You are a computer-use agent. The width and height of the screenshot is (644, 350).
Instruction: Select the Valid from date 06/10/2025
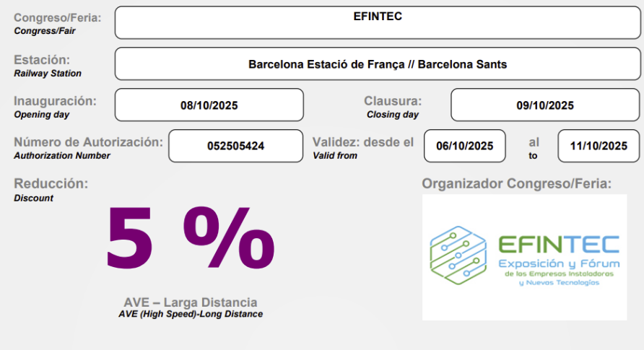click(x=464, y=146)
